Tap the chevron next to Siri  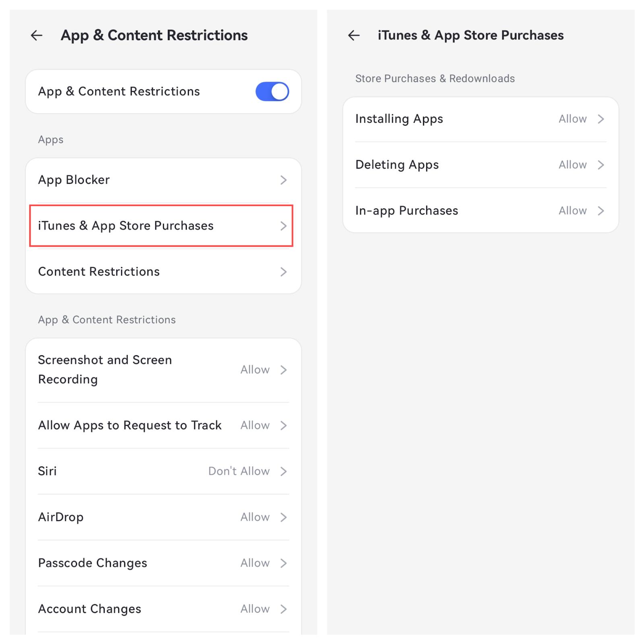coord(283,471)
